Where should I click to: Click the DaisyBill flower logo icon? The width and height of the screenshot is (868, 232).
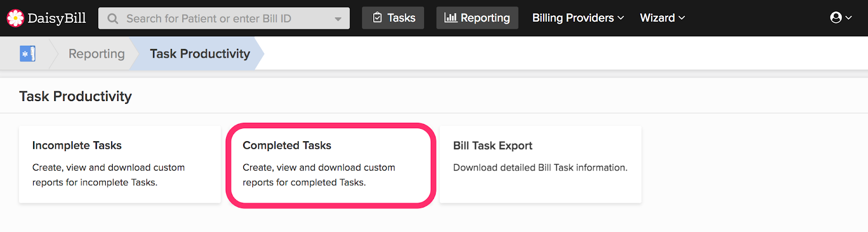point(15,18)
